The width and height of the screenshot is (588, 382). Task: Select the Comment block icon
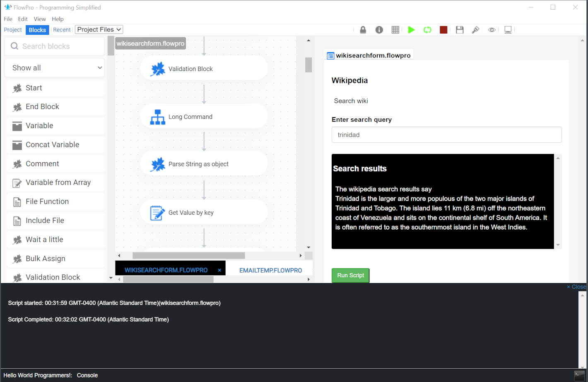coord(17,164)
